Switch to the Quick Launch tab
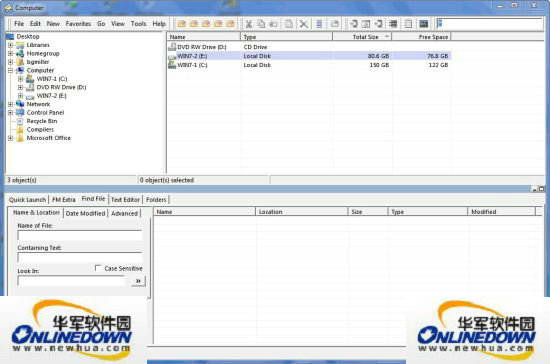 point(27,200)
